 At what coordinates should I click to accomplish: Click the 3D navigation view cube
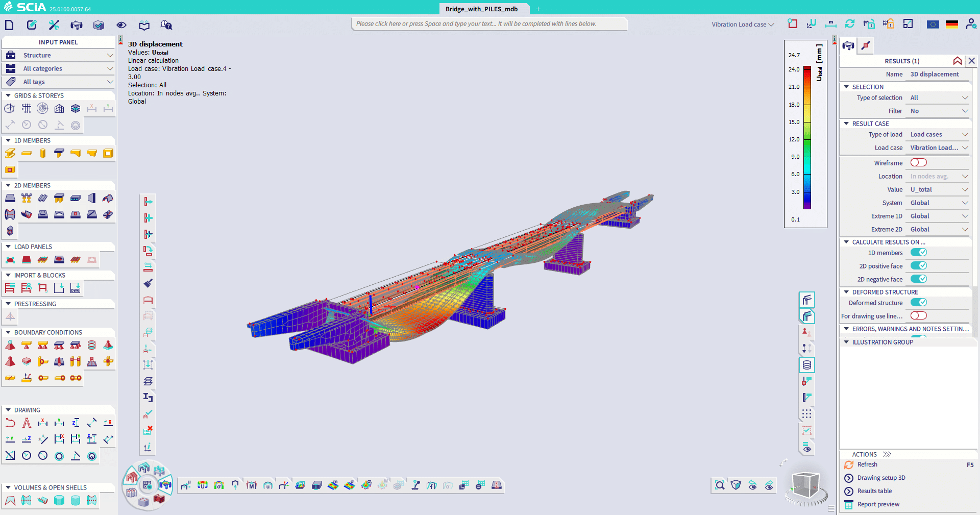click(805, 485)
